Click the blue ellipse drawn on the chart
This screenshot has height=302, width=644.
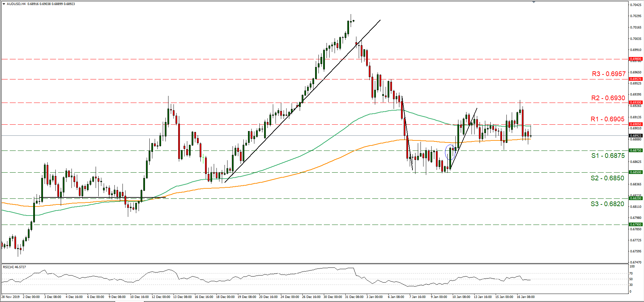point(450,152)
